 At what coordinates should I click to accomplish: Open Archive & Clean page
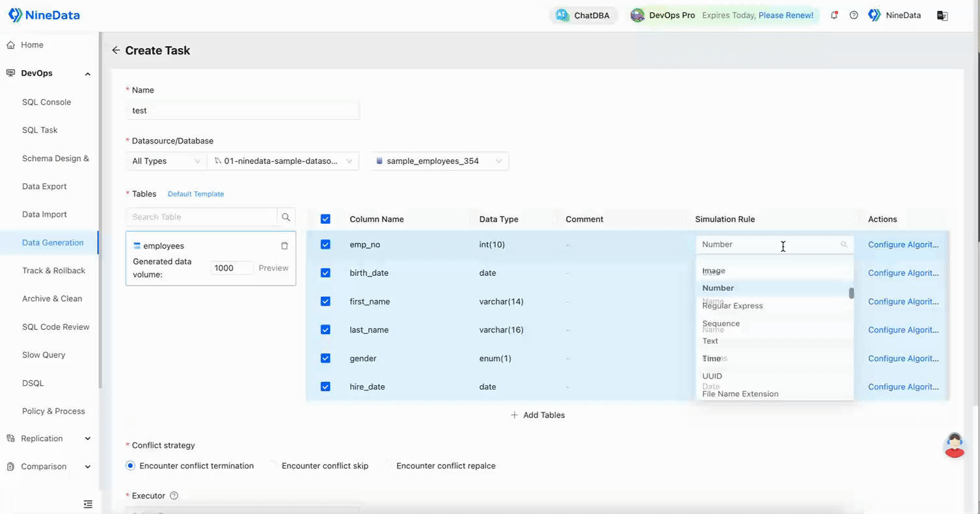point(52,299)
